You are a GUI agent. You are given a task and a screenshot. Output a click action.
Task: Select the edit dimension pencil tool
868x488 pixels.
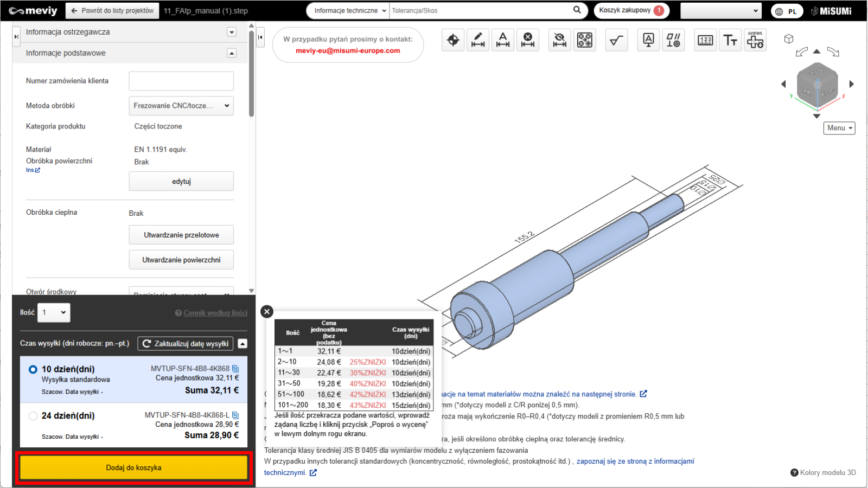[478, 40]
